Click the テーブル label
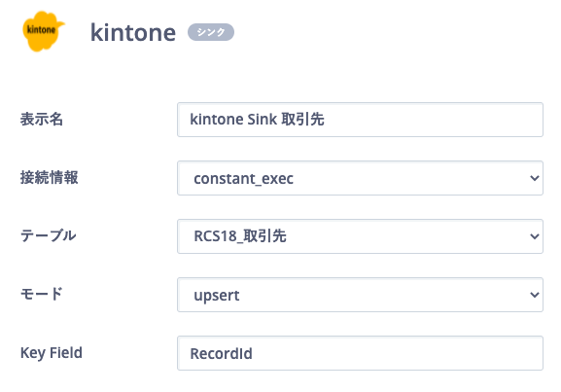Viewport: 561px width, 392px height. coord(48,235)
